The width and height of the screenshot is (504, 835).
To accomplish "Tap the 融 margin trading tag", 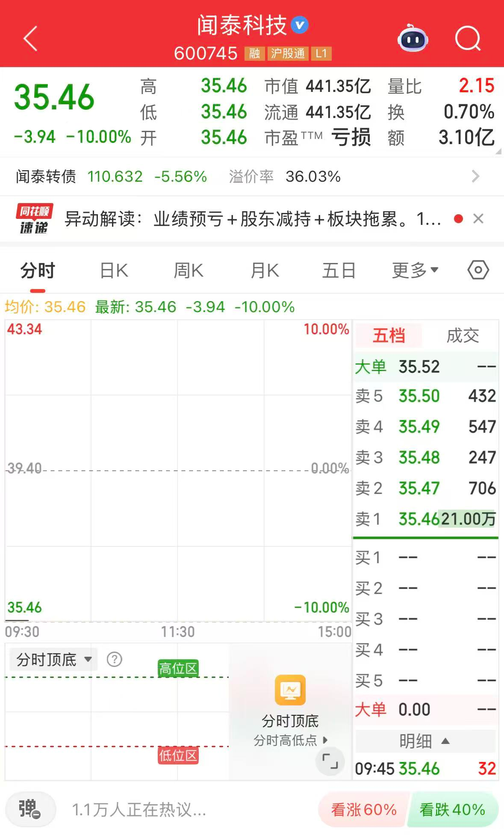I will pyautogui.click(x=254, y=53).
